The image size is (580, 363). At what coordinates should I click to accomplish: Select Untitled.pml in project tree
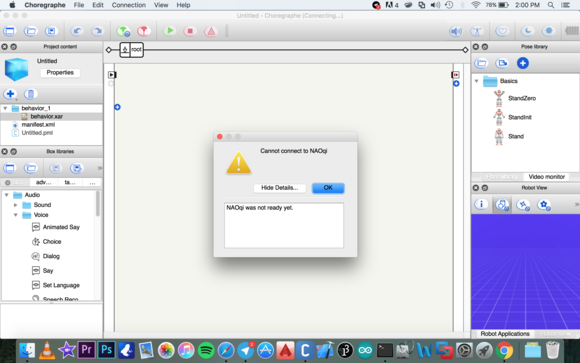(37, 132)
